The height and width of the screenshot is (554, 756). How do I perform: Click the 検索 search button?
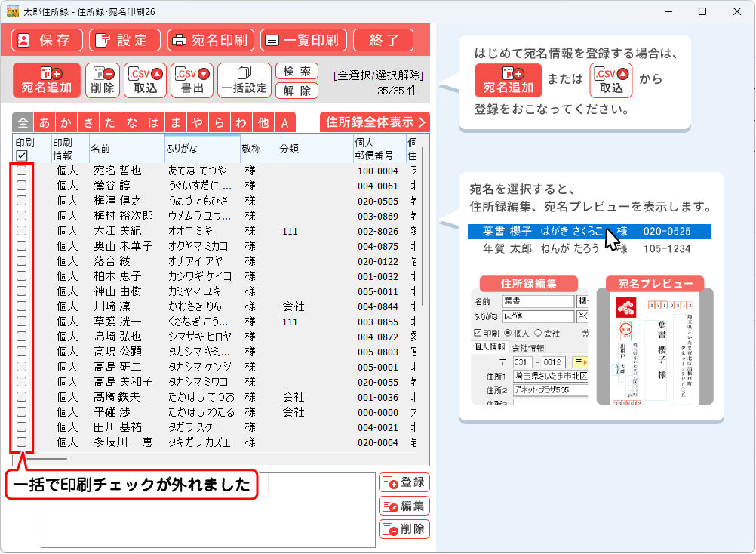(x=297, y=72)
